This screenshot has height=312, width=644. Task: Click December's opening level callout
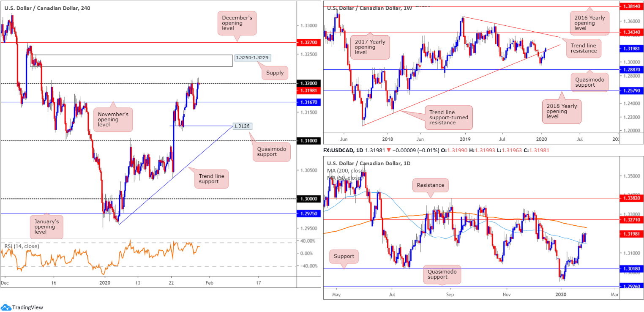(237, 23)
